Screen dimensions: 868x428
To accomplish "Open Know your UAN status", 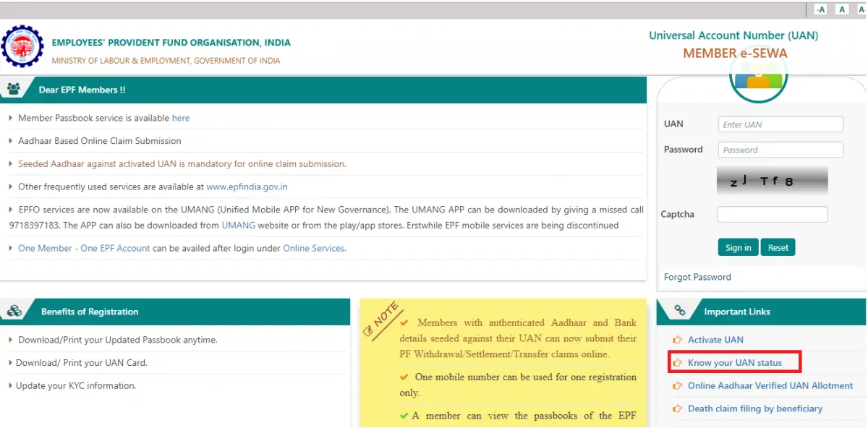I will click(734, 362).
